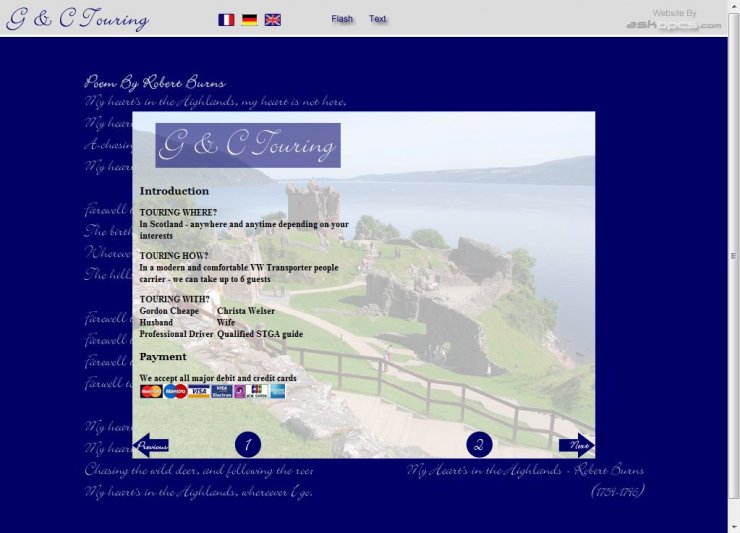
Task: Switch to Text site version
Action: 377,19
